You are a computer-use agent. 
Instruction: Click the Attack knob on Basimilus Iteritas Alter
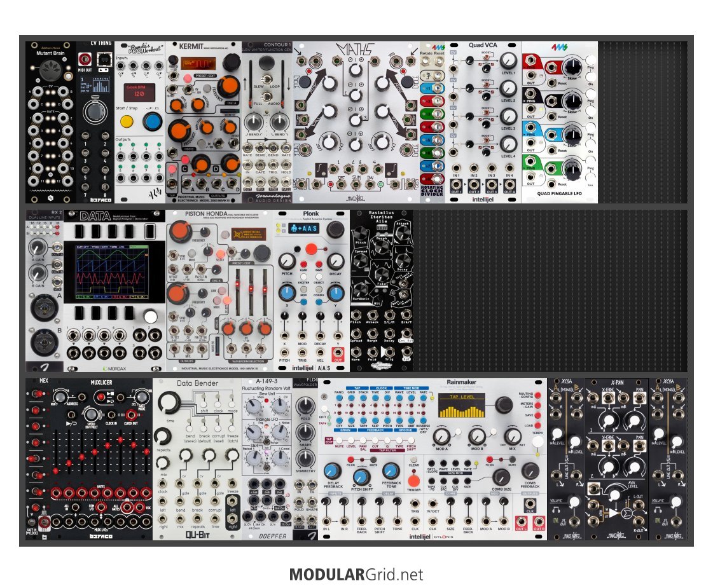[403, 234]
